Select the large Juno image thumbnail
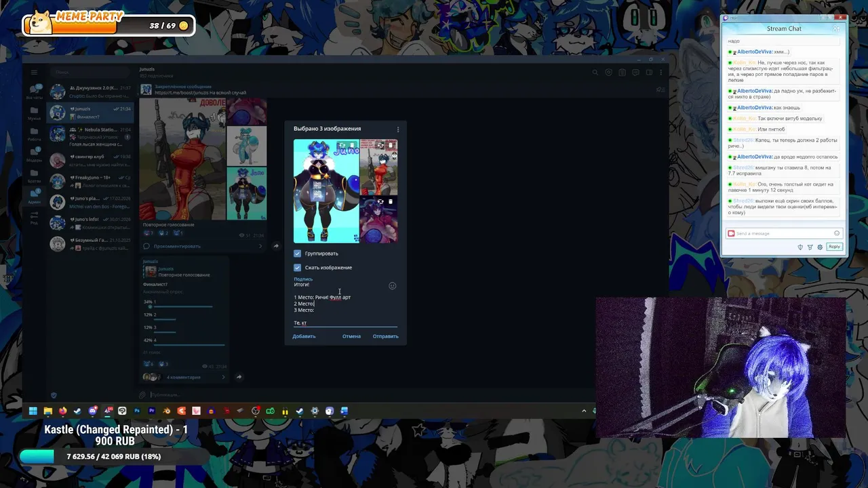 click(x=326, y=191)
